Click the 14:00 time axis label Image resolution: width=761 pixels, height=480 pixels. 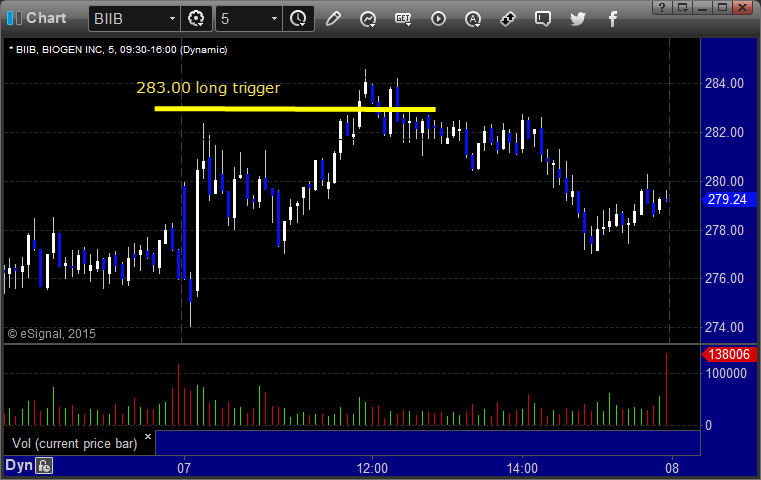[x=522, y=468]
